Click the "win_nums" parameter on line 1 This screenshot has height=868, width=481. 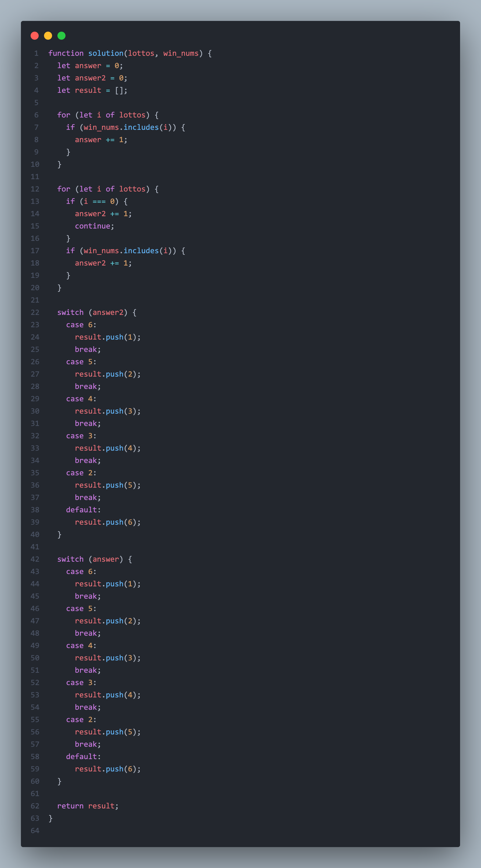tap(181, 53)
